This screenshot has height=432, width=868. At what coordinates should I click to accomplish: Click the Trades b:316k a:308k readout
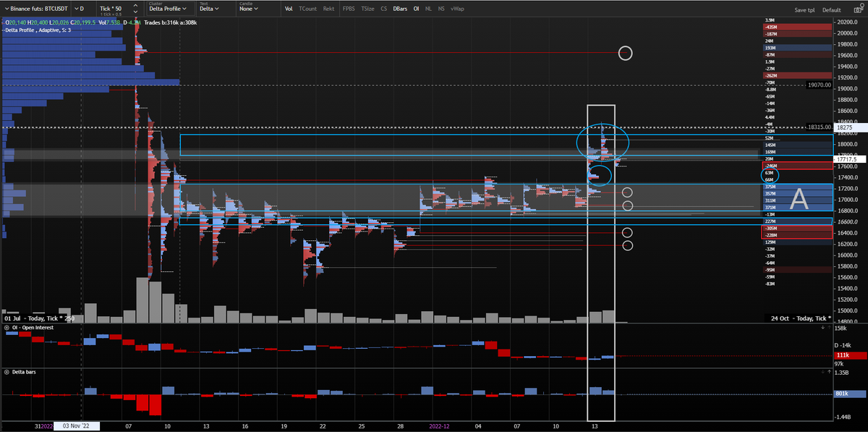172,23
